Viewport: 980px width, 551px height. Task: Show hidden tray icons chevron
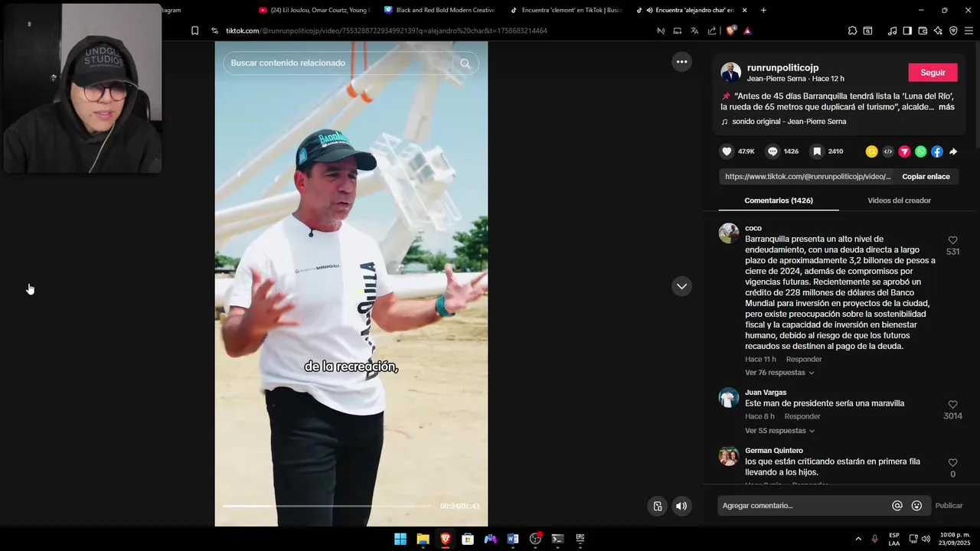pyautogui.click(x=857, y=539)
